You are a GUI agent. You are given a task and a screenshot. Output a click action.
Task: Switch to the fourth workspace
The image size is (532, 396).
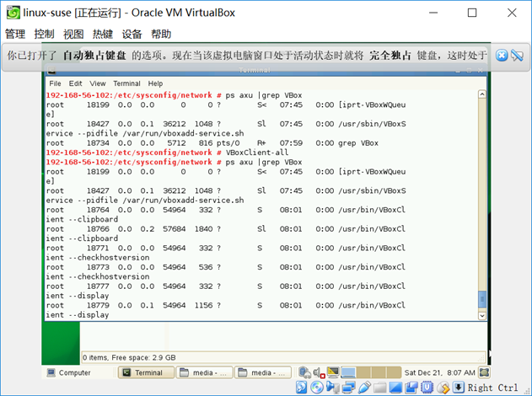(x=394, y=372)
